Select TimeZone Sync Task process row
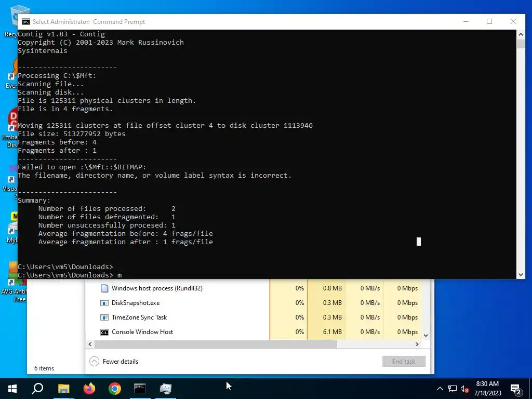Viewport: 532px width, 399px height. coord(253,317)
